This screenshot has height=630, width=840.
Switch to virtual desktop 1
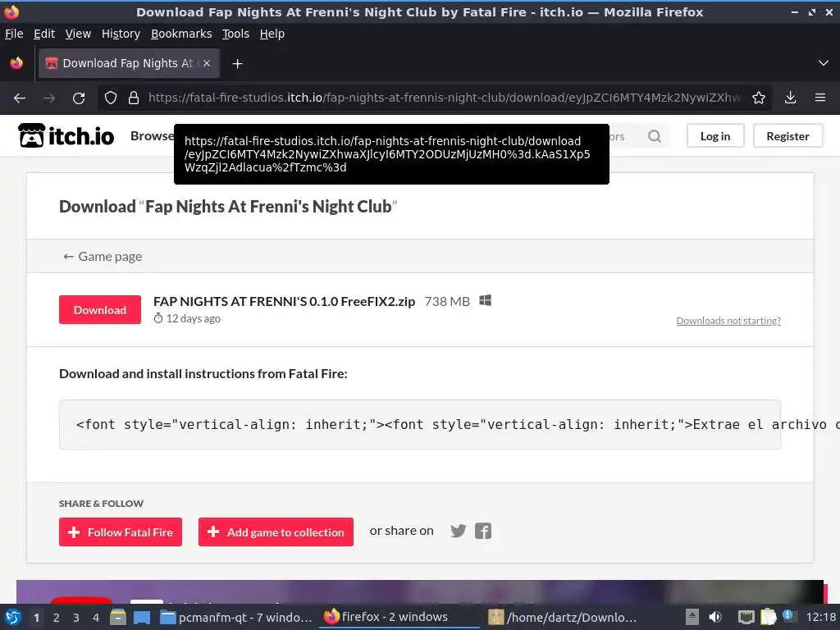click(x=36, y=618)
